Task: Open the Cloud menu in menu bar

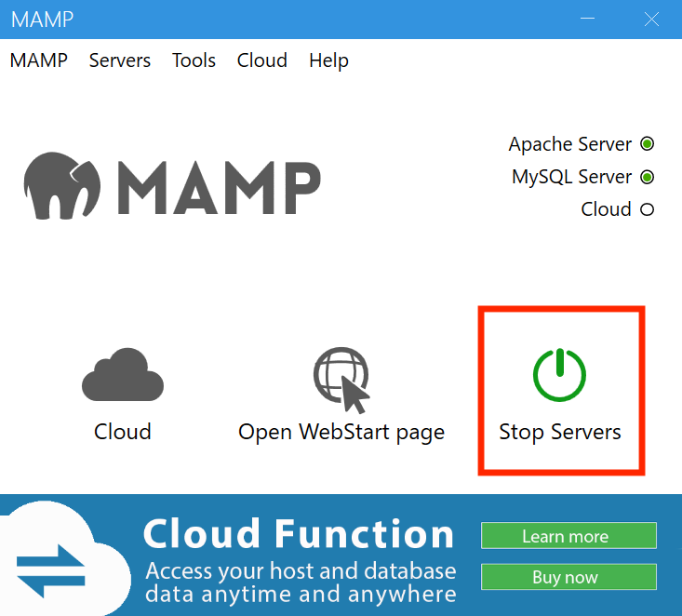Action: 261,60
